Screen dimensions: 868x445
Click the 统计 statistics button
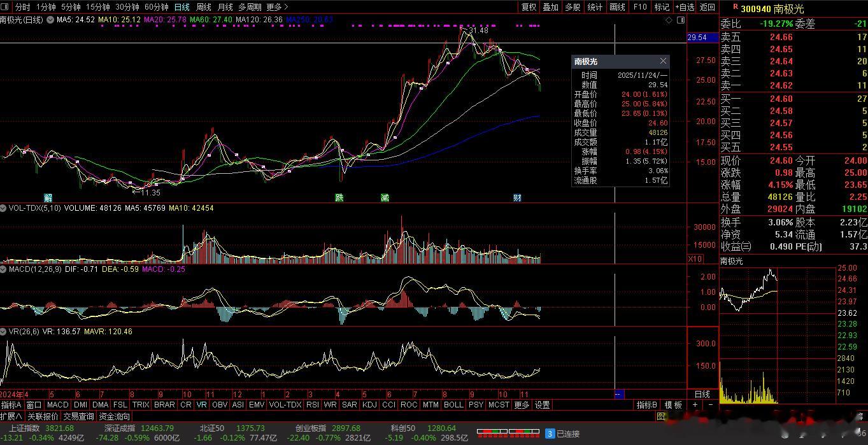[x=595, y=7]
